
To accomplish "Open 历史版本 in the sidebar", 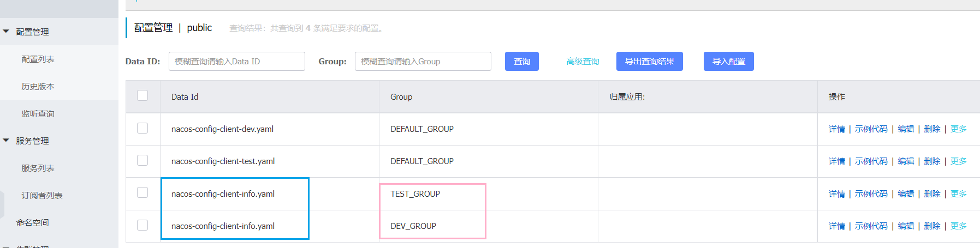I will tap(38, 86).
